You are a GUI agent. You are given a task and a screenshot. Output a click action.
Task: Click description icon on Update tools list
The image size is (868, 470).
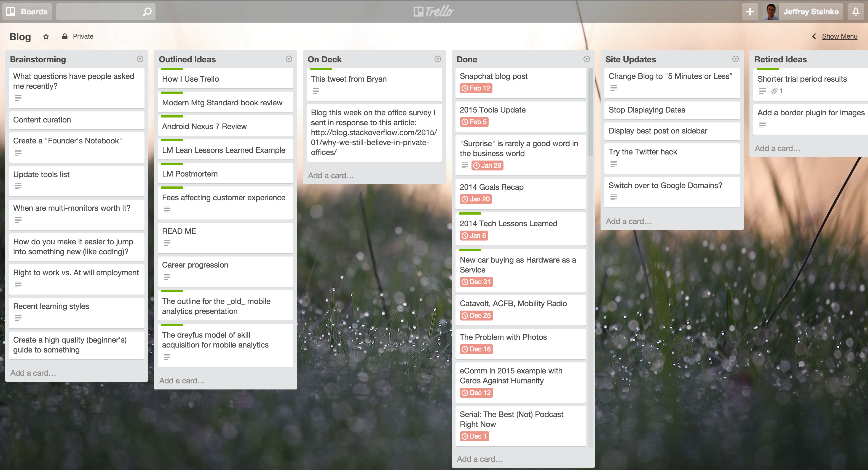tap(18, 186)
